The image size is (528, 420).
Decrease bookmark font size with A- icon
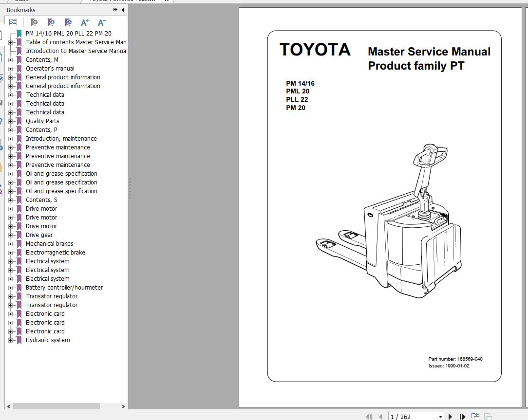[101, 22]
